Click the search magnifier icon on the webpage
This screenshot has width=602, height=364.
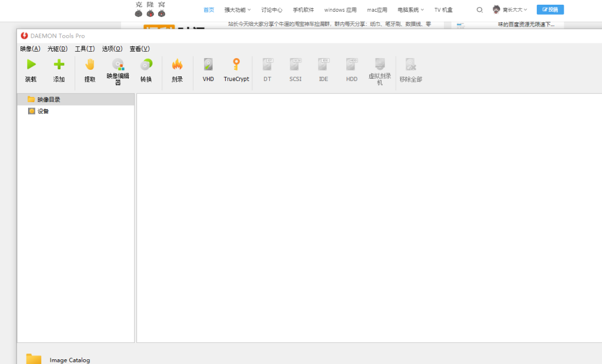[480, 10]
